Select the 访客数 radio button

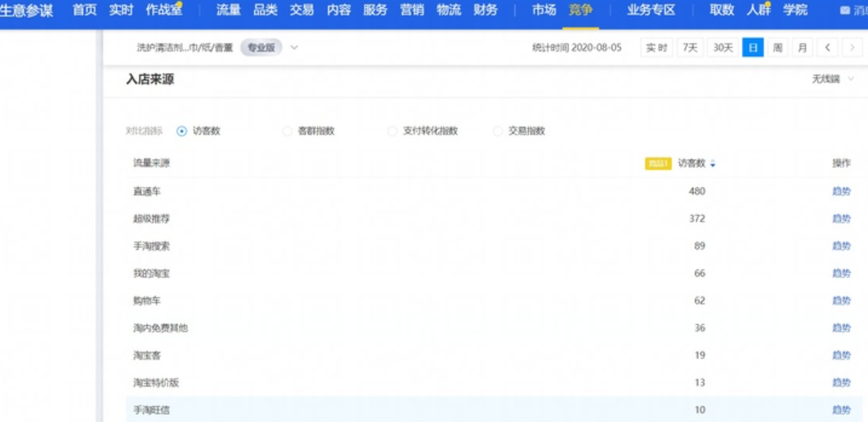[x=182, y=131]
